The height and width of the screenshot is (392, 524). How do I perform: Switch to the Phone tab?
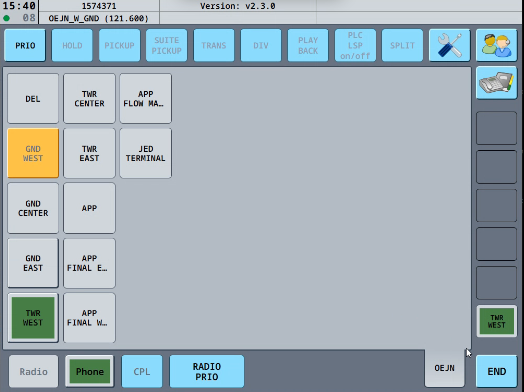(90, 371)
